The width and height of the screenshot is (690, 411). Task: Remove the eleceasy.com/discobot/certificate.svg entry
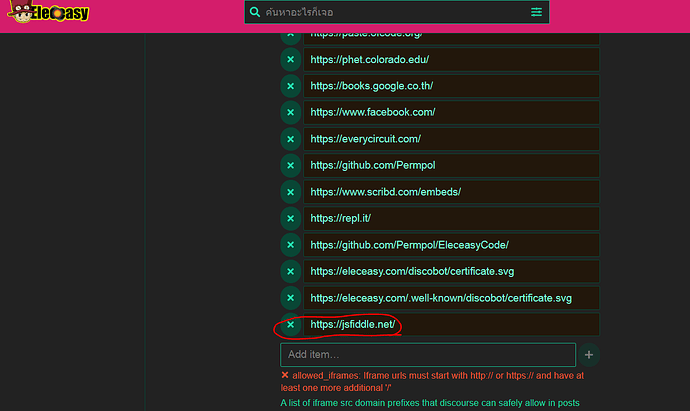pos(290,272)
